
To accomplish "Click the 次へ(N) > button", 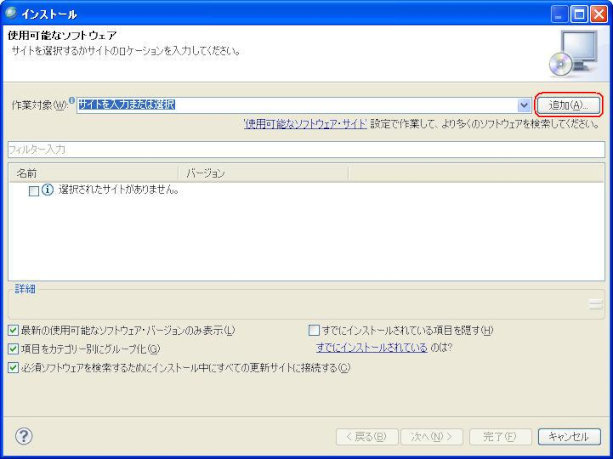I will pos(432,437).
